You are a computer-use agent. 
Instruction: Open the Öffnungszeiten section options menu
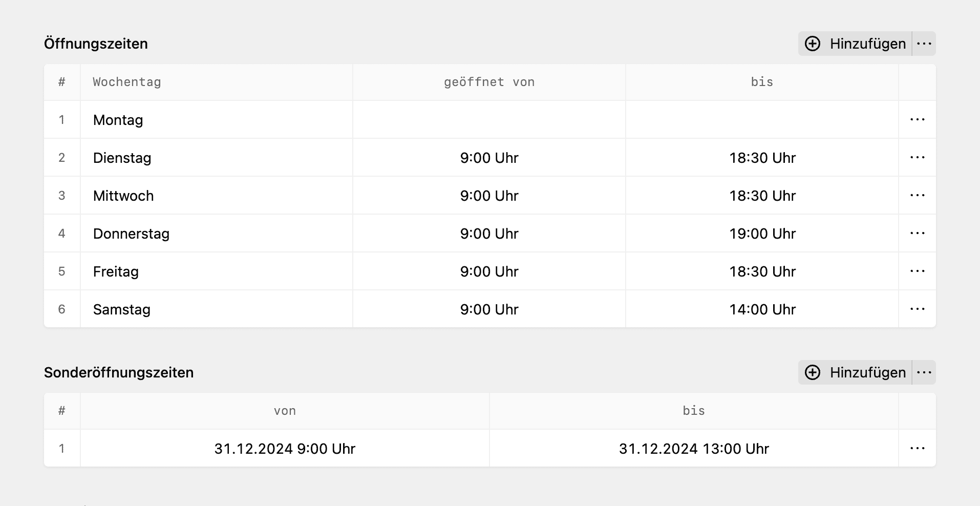924,44
